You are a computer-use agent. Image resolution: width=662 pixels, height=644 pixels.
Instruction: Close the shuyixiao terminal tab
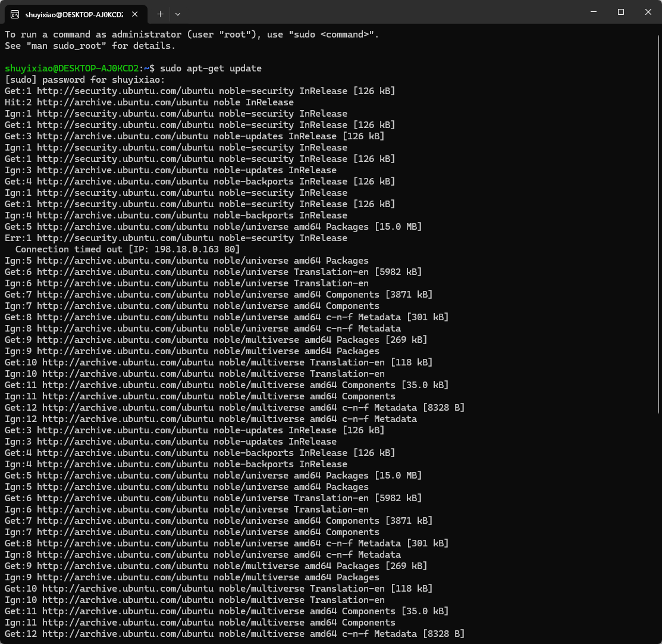(134, 14)
